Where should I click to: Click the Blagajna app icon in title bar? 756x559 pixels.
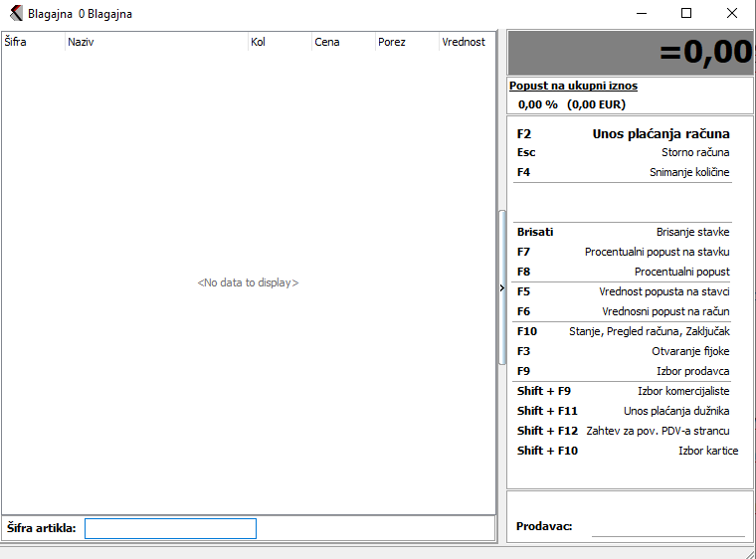click(x=16, y=14)
